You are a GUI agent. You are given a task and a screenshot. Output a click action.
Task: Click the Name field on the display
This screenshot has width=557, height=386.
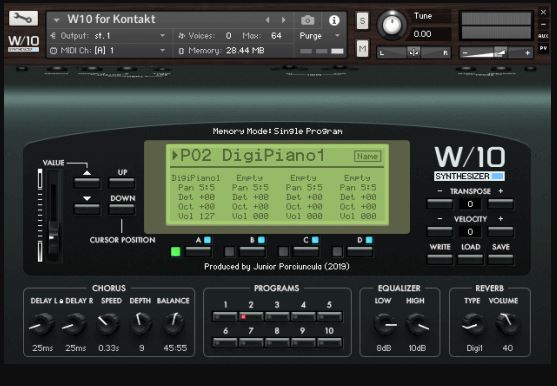[x=367, y=156]
